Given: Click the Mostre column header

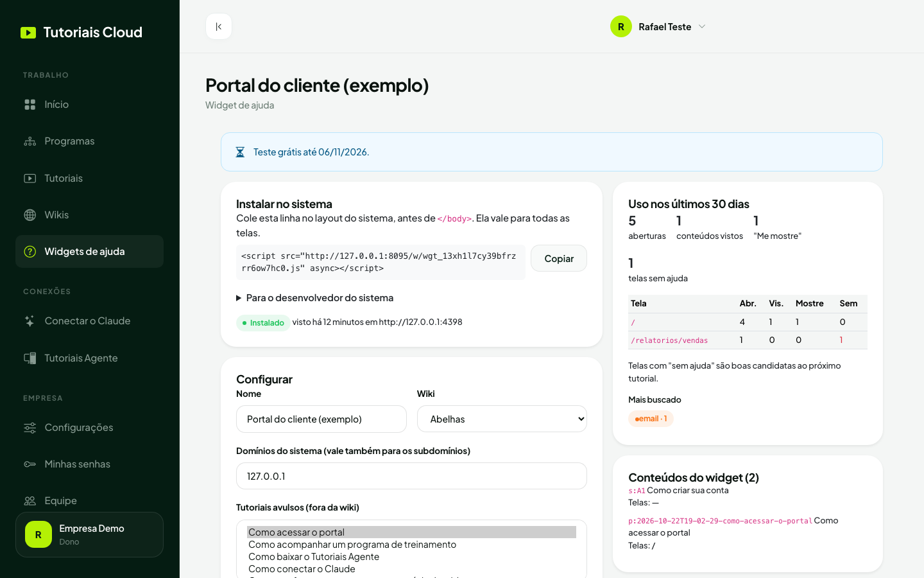Looking at the screenshot, I should pos(810,304).
